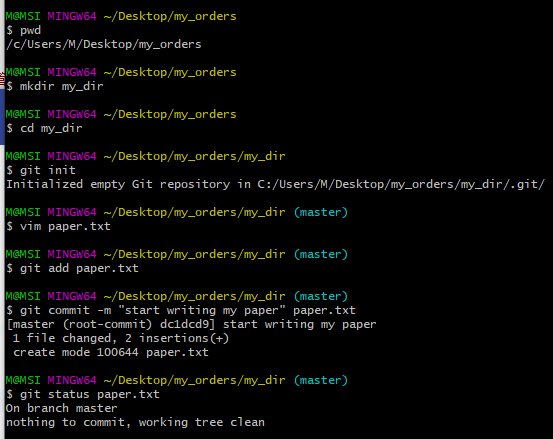Click the '/c/Users/M/Desktop/my_orders' output line
This screenshot has height=439, width=553.
pos(104,44)
